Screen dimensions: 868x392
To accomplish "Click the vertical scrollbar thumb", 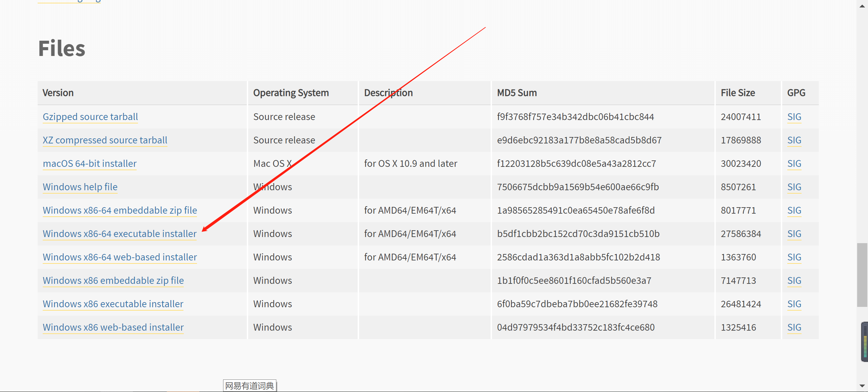I will coord(862,275).
